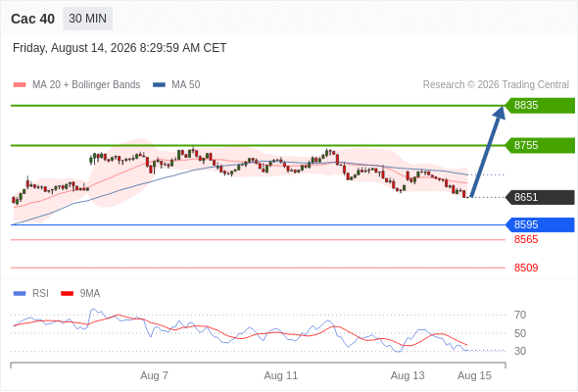Click the red 8509 support label
The height and width of the screenshot is (392, 578).
526,268
